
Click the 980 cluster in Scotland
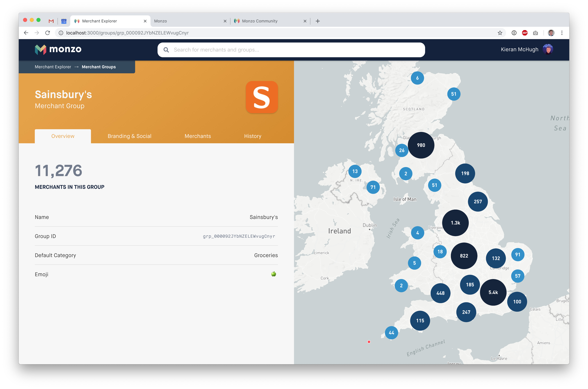pos(421,145)
